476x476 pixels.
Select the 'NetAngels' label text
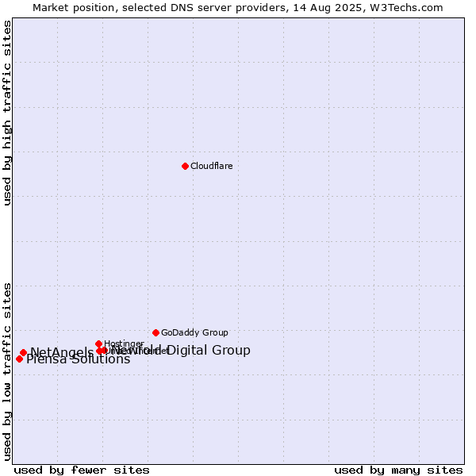click(62, 352)
